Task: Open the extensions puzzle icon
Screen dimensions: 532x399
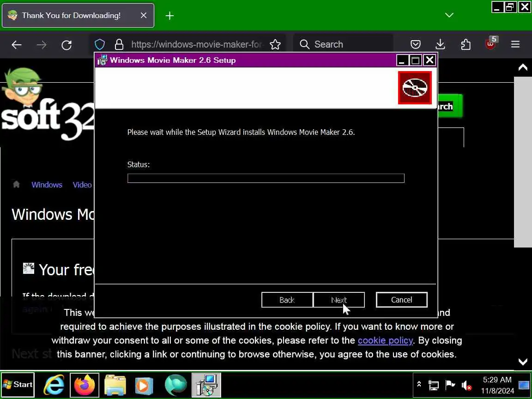Action: coord(465,44)
